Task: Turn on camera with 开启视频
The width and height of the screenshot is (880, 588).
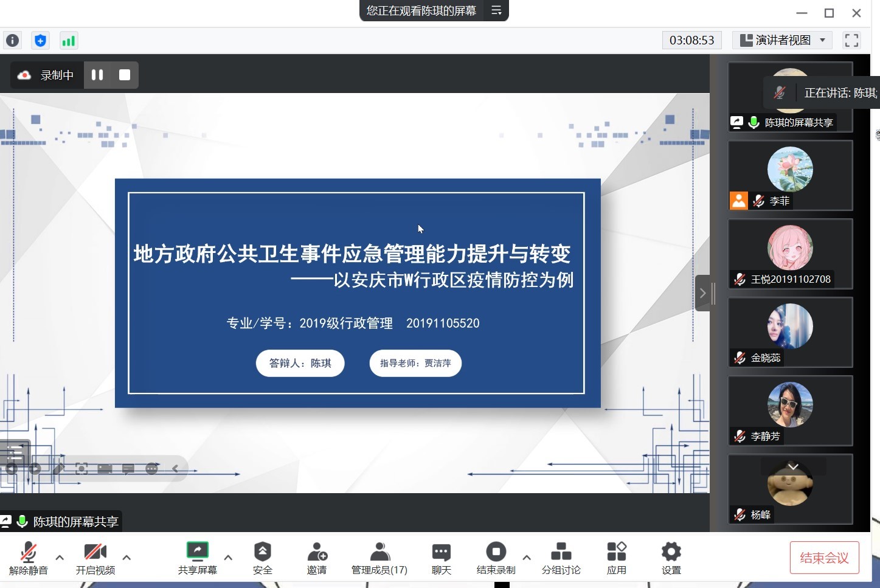Action: point(95,558)
